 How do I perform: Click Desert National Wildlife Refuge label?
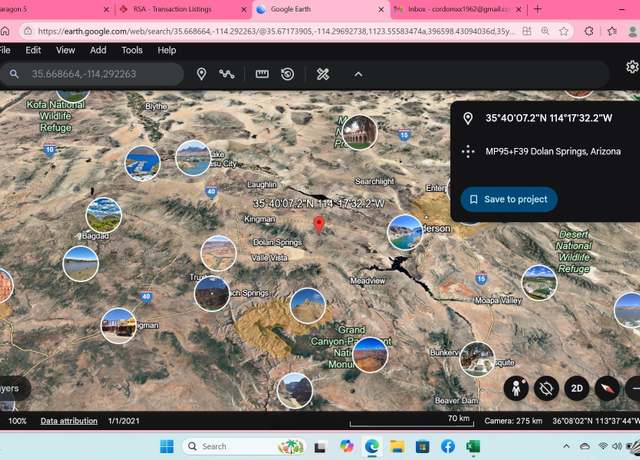coord(573,251)
